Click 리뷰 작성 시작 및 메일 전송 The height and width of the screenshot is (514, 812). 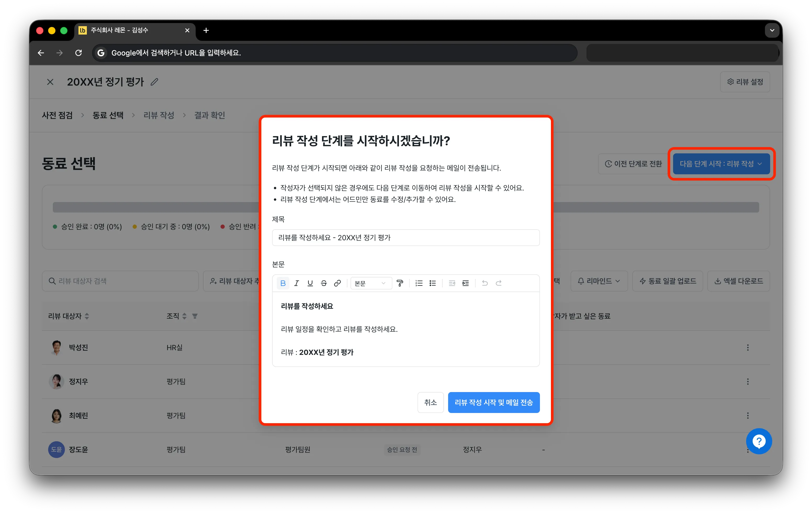pyautogui.click(x=494, y=402)
